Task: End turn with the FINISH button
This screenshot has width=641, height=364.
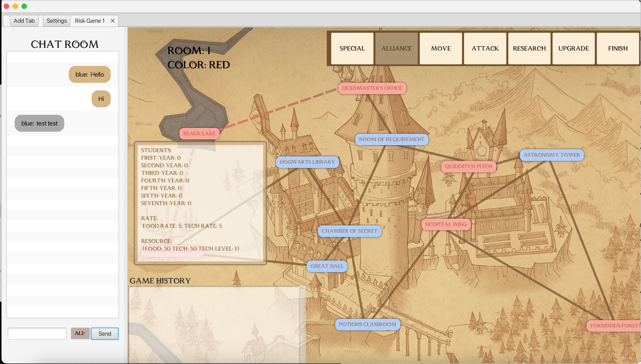Action: (618, 49)
